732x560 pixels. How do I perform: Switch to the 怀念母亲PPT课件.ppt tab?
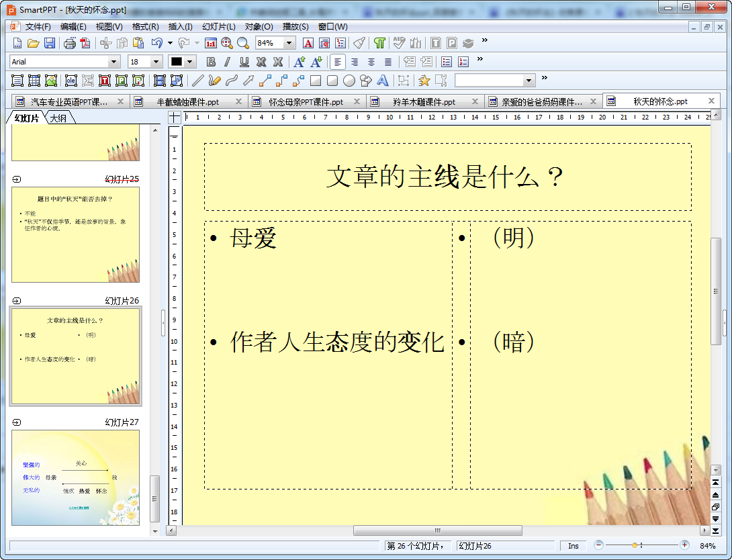306,102
